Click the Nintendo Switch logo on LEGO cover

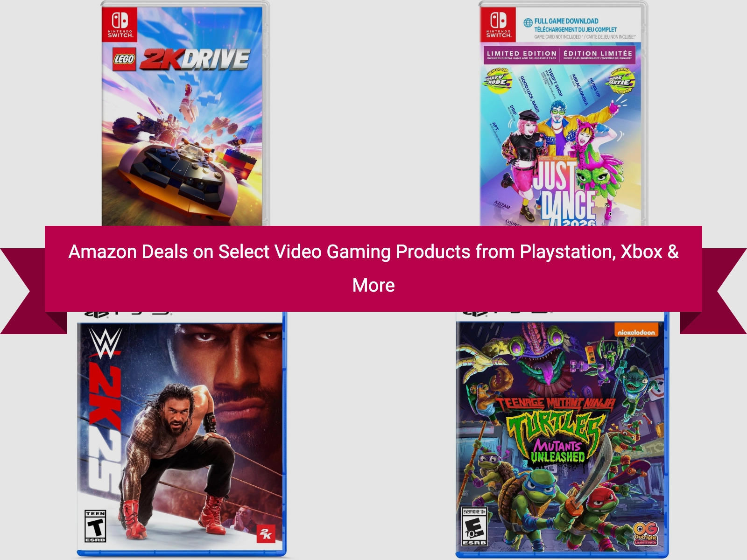120,24
